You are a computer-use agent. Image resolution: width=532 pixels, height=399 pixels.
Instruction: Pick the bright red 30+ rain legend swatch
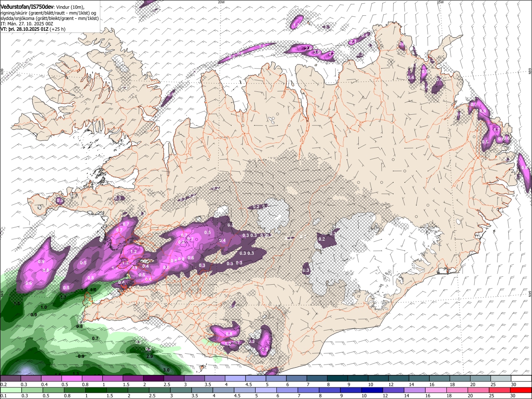pos(521,390)
